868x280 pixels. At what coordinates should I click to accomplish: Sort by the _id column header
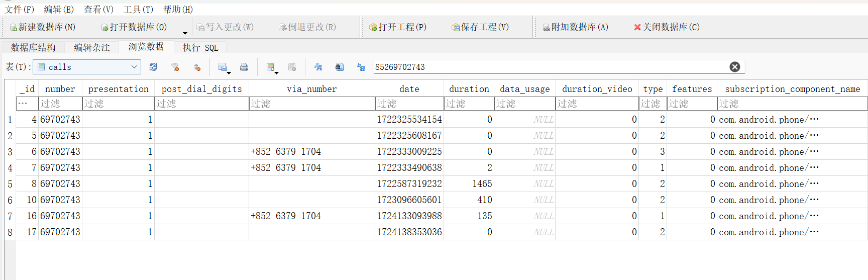(27, 89)
